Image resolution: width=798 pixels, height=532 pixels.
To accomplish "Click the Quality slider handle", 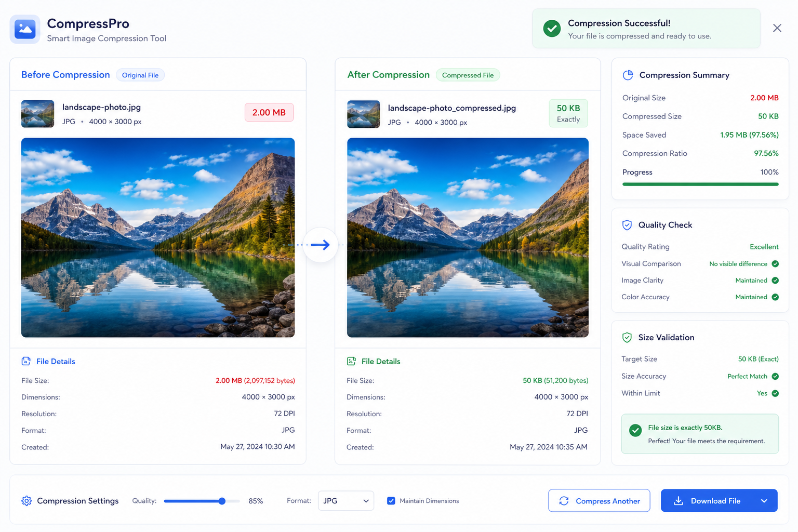I will (222, 501).
